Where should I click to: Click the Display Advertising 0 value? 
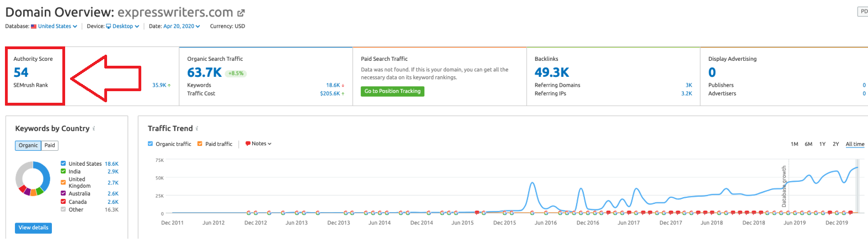712,72
